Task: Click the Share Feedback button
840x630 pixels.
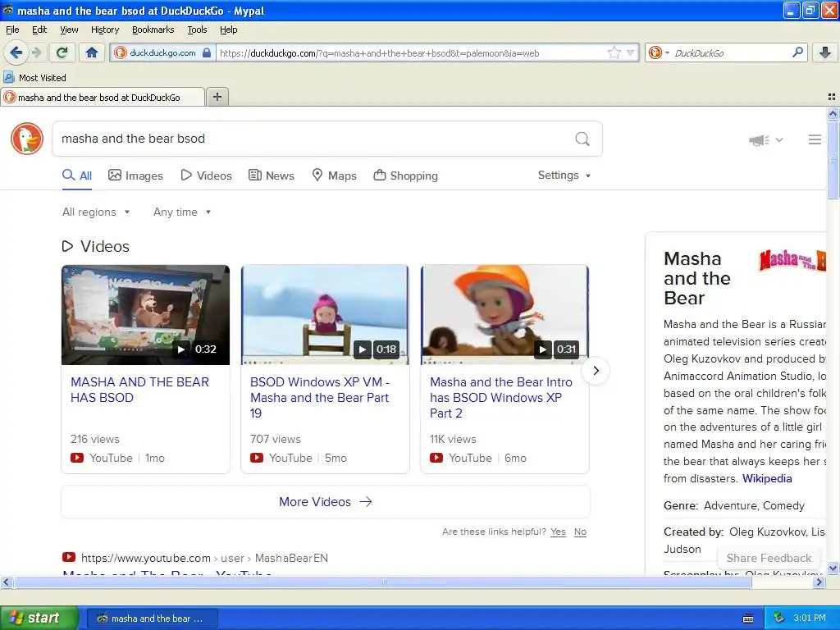Action: [769, 558]
